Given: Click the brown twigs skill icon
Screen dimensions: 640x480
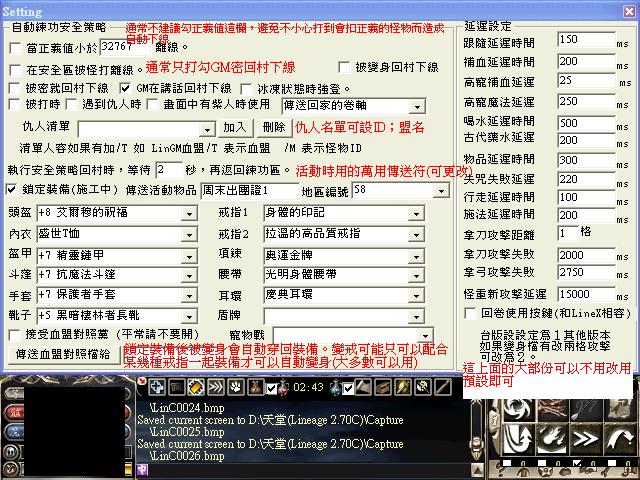Looking at the screenshot, I should pos(552,409).
